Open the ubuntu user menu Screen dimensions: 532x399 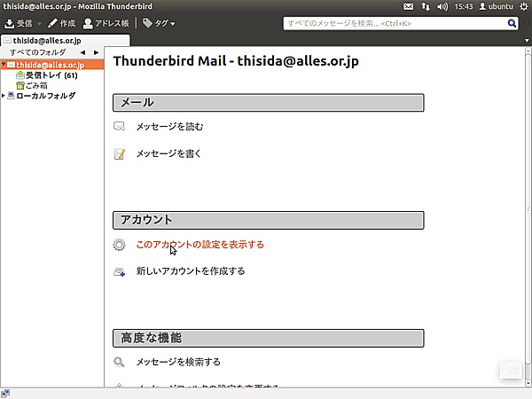(496, 6)
